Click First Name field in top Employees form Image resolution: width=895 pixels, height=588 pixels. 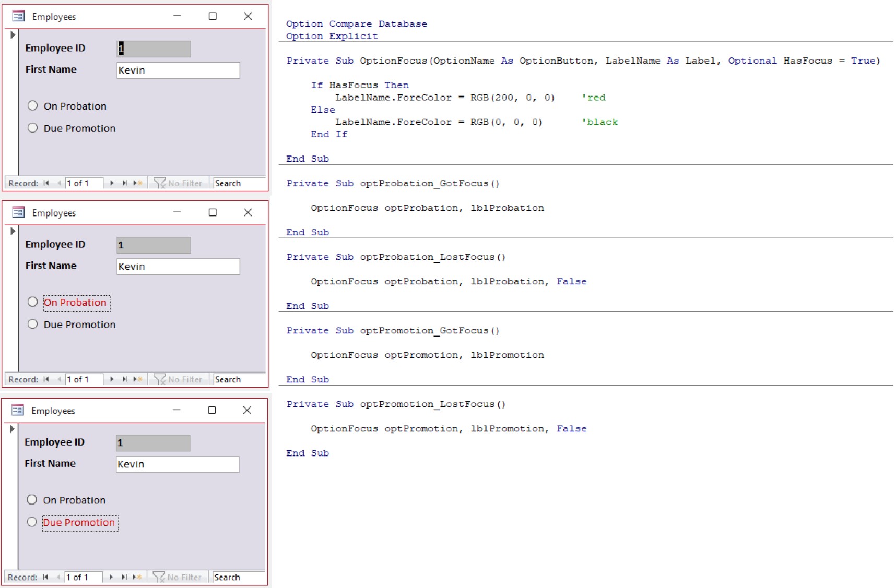[x=178, y=70]
